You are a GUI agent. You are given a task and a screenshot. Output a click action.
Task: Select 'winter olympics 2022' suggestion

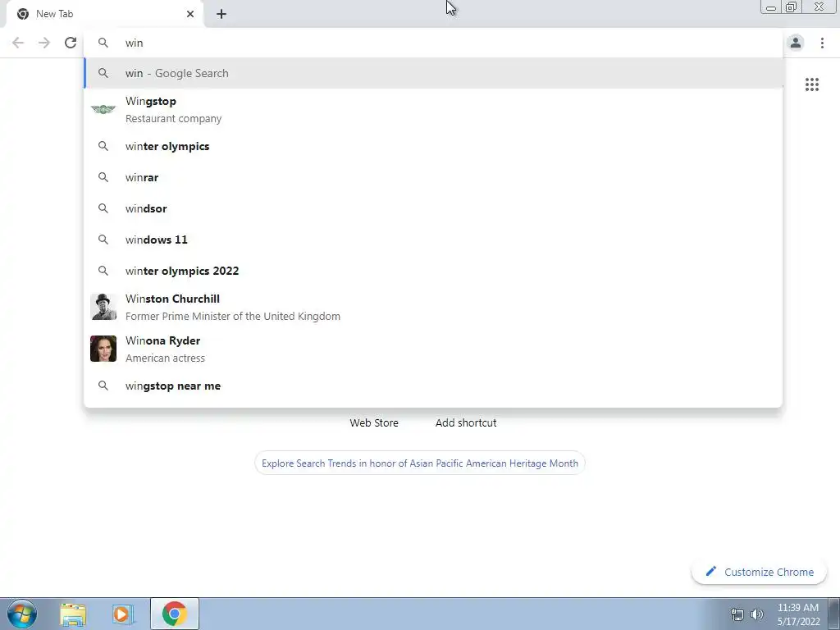click(433, 271)
